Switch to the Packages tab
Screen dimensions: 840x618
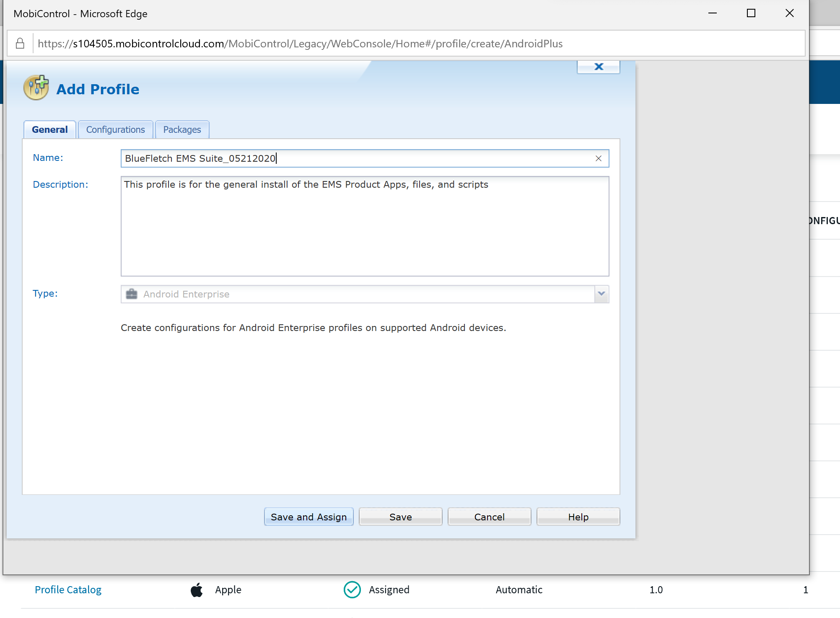[182, 129]
